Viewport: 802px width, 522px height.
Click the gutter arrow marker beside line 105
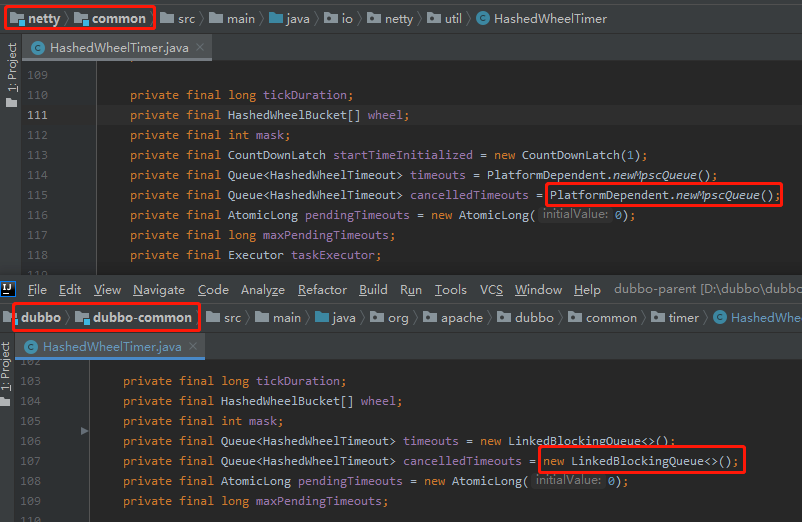point(84,431)
